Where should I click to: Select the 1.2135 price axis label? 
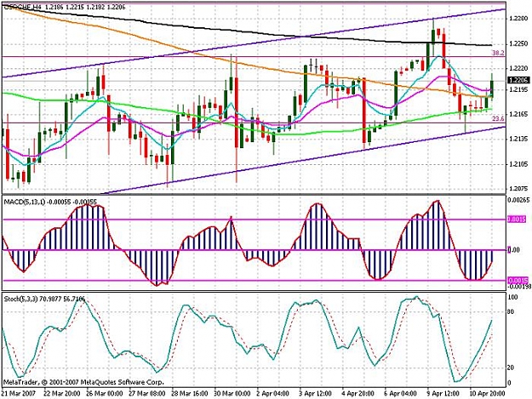tap(518, 139)
